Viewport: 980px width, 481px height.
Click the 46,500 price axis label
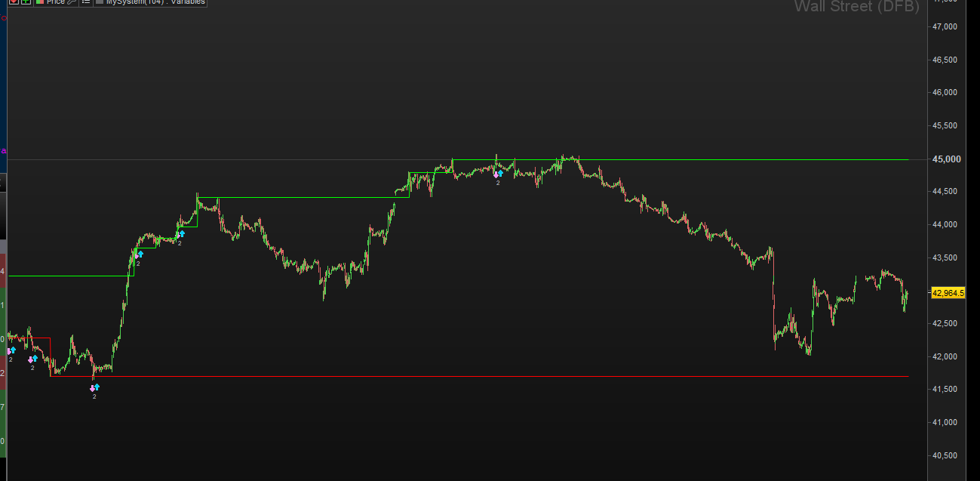click(945, 60)
